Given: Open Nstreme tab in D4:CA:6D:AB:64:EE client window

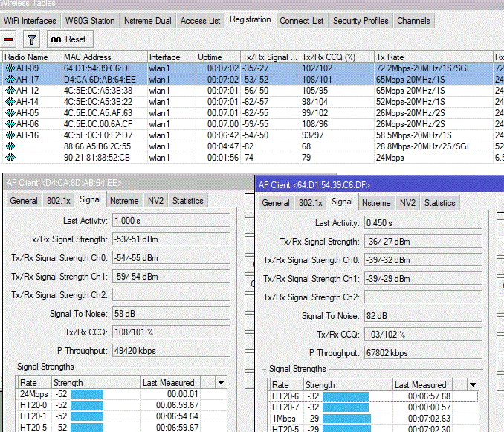Looking at the screenshot, I should pos(124,201).
